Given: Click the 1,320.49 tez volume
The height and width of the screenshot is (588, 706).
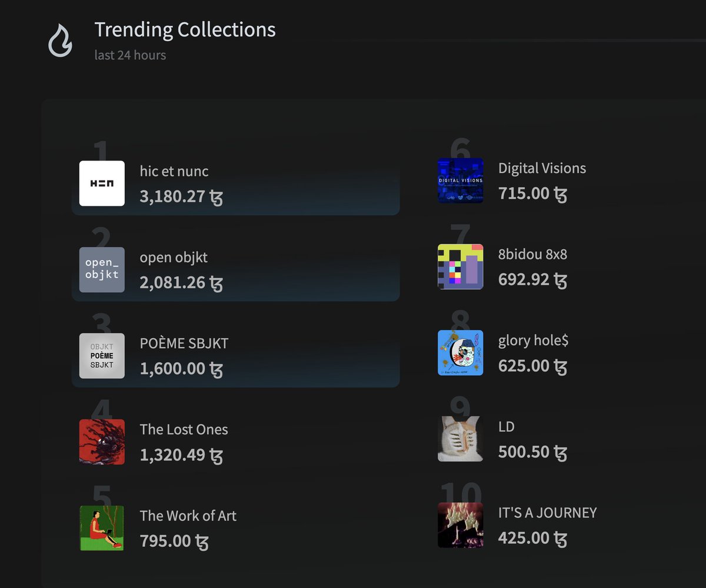Looking at the screenshot, I should point(181,455).
